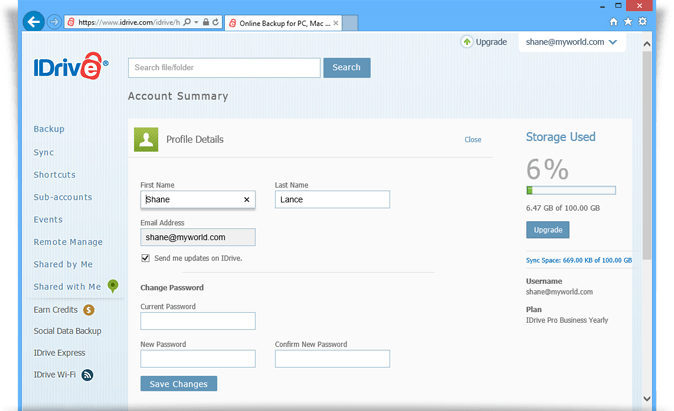Click the Save Changes button
Viewport: 674px width, 411px height.
click(x=179, y=383)
